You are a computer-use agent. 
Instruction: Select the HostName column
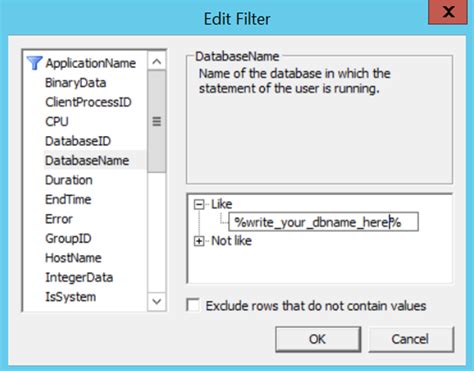[73, 258]
